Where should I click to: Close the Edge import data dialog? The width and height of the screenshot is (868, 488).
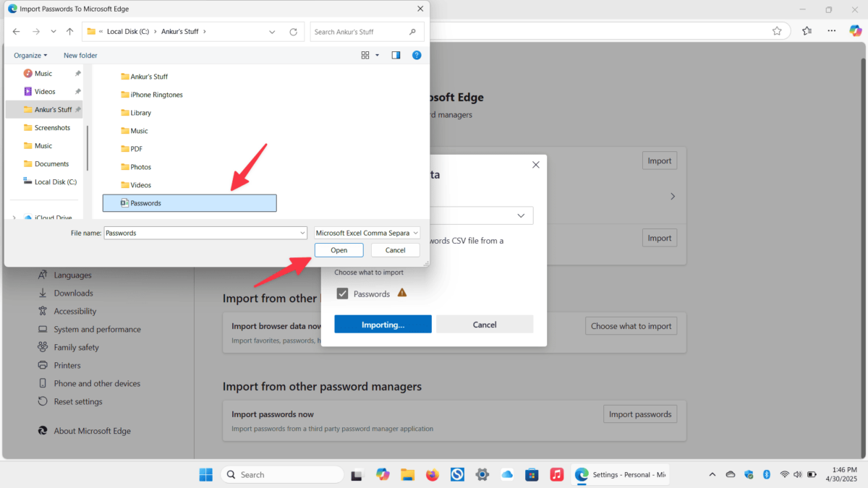(535, 165)
